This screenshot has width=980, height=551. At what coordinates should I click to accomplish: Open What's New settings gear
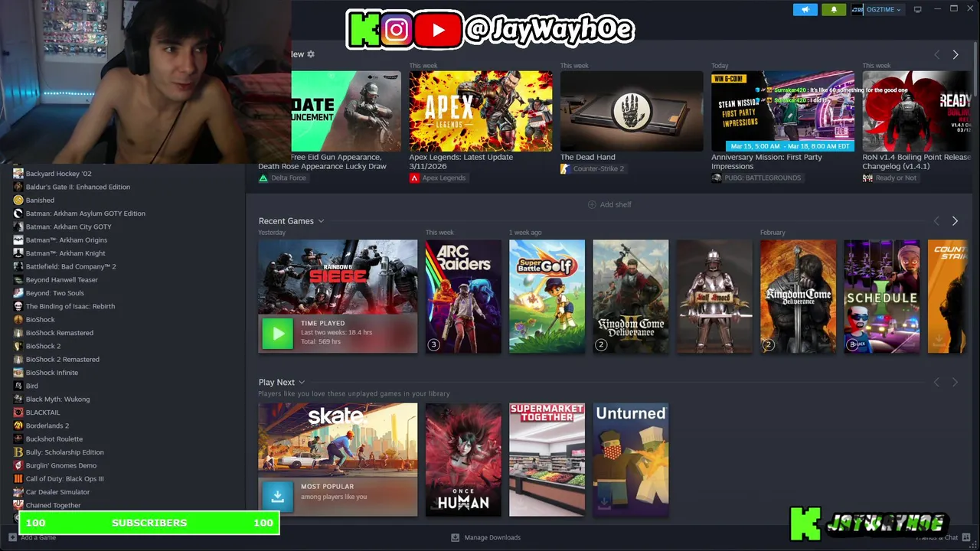click(311, 54)
